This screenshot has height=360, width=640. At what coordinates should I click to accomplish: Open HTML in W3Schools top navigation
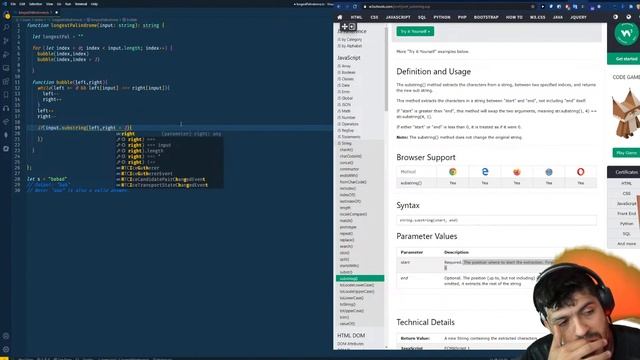(x=356, y=17)
